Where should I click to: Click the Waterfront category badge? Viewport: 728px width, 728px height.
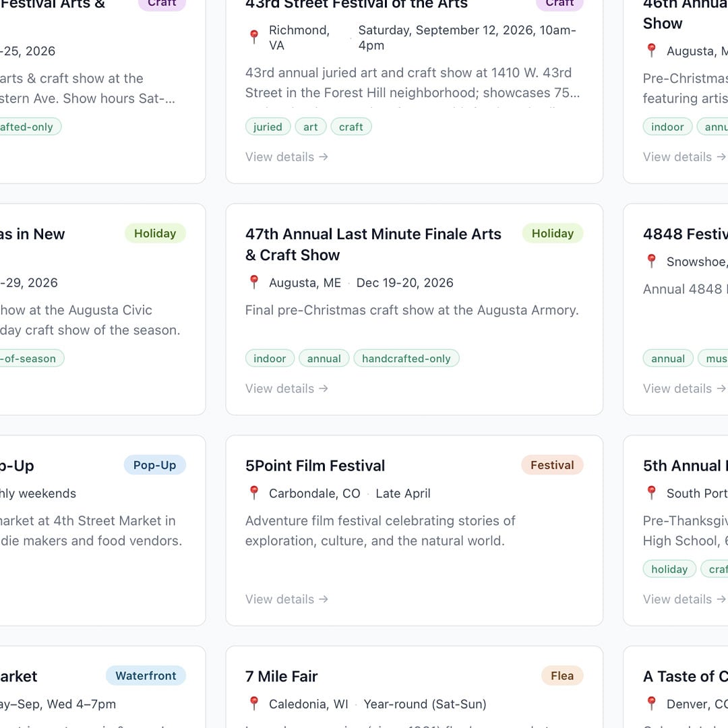point(146,676)
